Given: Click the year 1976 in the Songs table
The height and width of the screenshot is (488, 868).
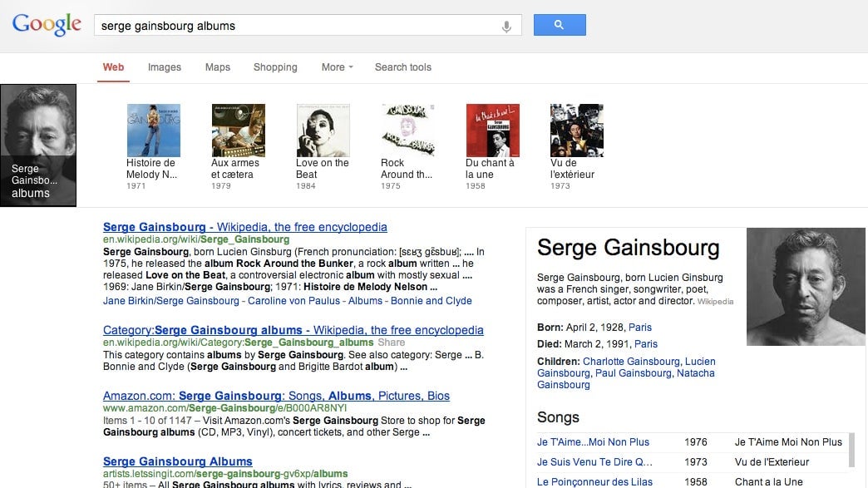Looking at the screenshot, I should tap(696, 442).
